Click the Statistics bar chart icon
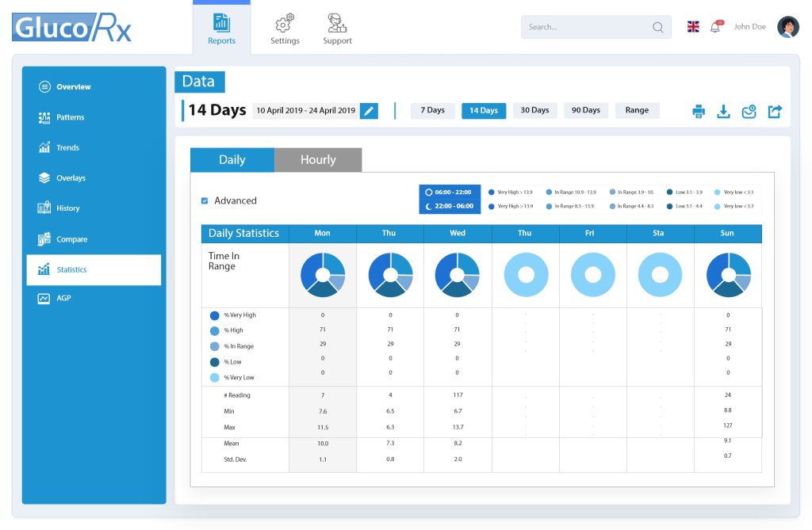The image size is (812, 530). [x=44, y=269]
